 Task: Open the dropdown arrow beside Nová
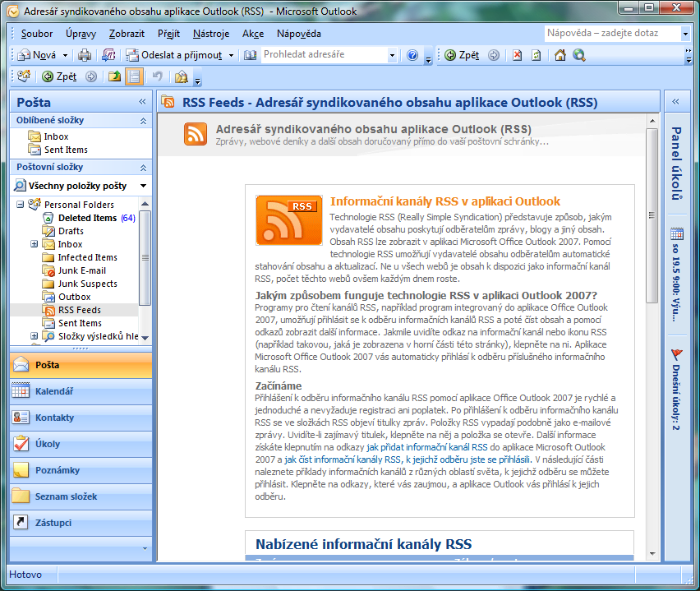point(65,55)
